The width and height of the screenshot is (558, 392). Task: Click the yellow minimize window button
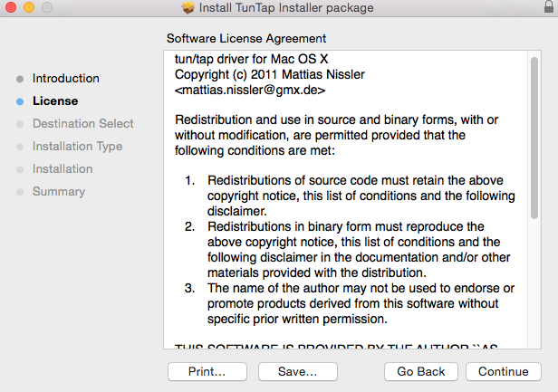[29, 7]
